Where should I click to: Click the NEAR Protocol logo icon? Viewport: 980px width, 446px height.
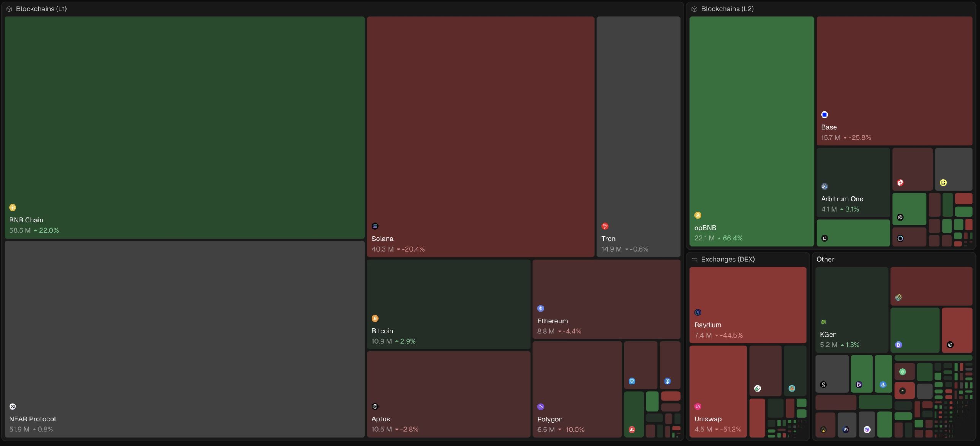tap(13, 407)
